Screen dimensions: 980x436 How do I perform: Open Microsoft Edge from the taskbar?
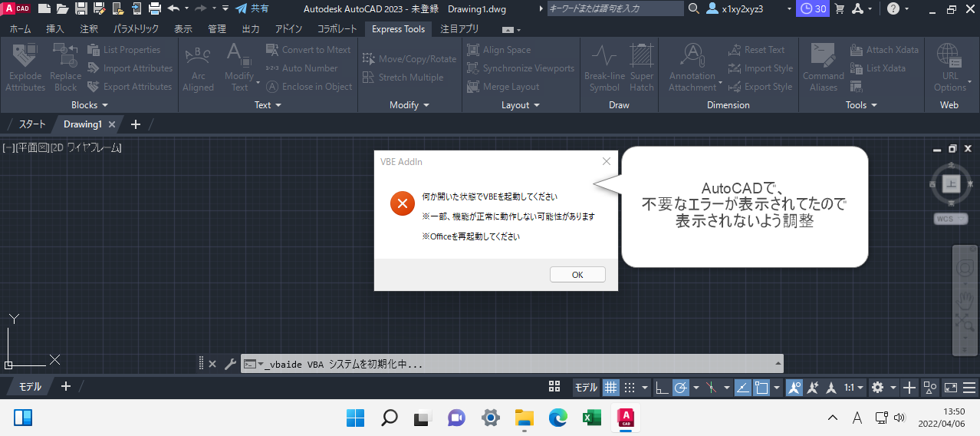tap(557, 418)
